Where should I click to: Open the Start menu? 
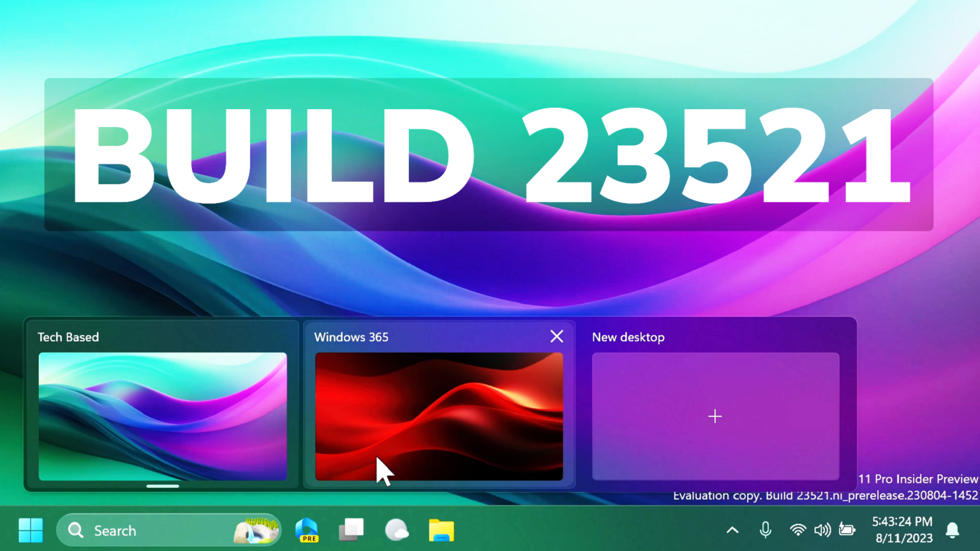(x=30, y=530)
